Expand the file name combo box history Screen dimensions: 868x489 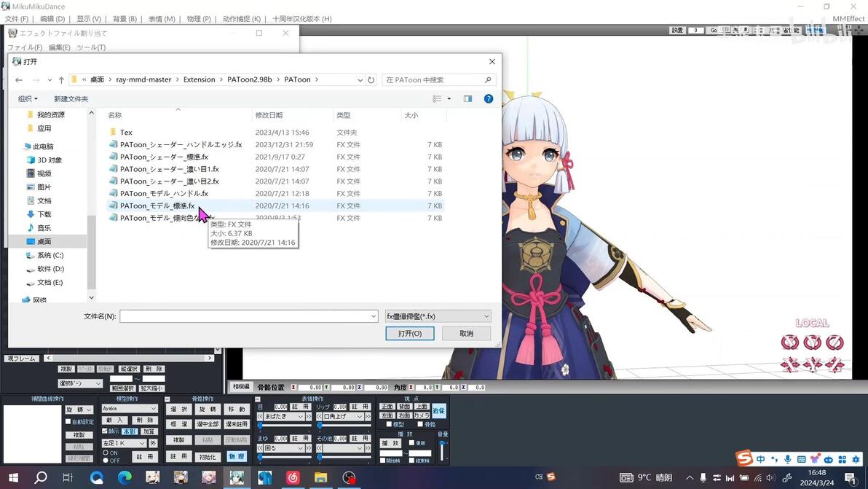(x=374, y=316)
